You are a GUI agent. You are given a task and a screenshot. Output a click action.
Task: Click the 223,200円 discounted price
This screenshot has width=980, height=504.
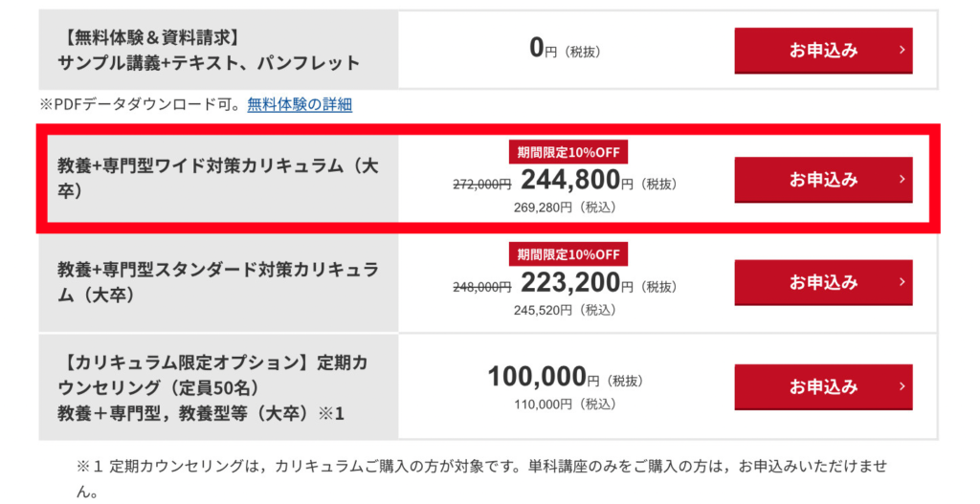coord(570,283)
